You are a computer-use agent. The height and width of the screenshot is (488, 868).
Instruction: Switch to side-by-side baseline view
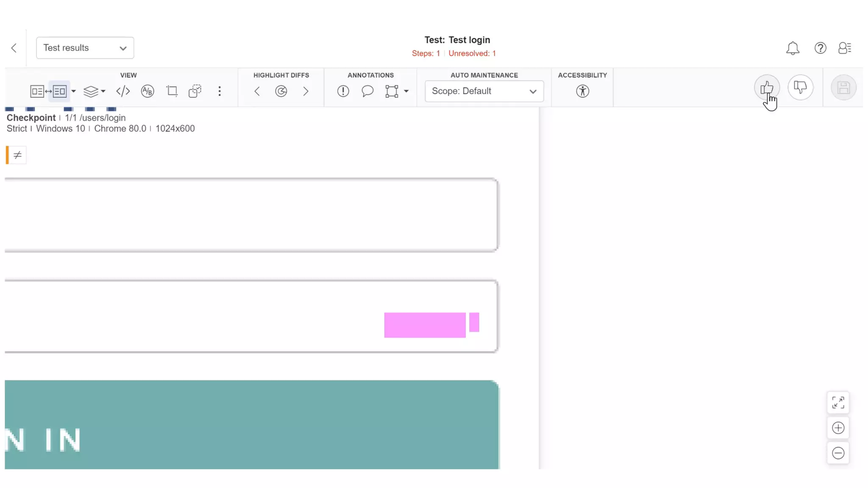(x=37, y=91)
